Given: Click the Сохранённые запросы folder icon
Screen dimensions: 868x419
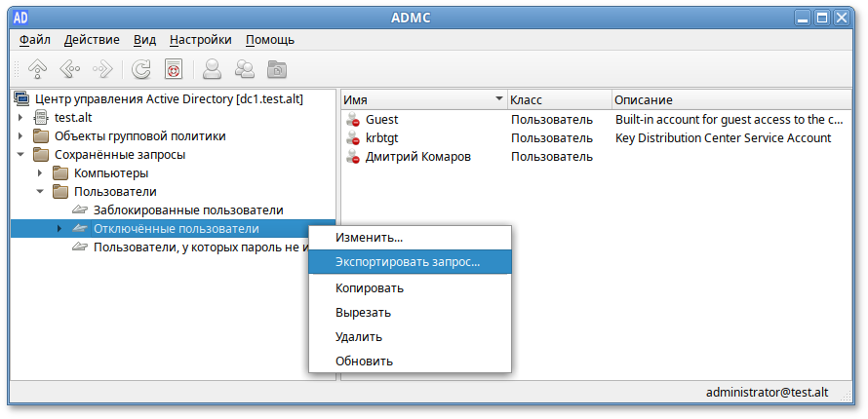Looking at the screenshot, I should pos(41,155).
